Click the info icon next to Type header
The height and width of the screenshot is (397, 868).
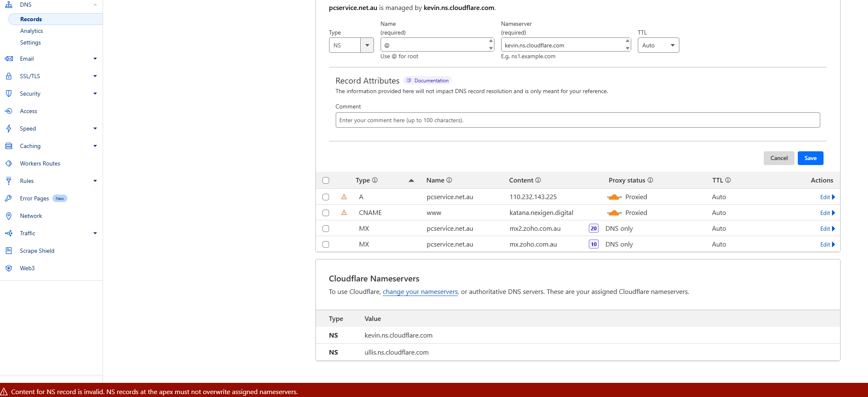375,180
